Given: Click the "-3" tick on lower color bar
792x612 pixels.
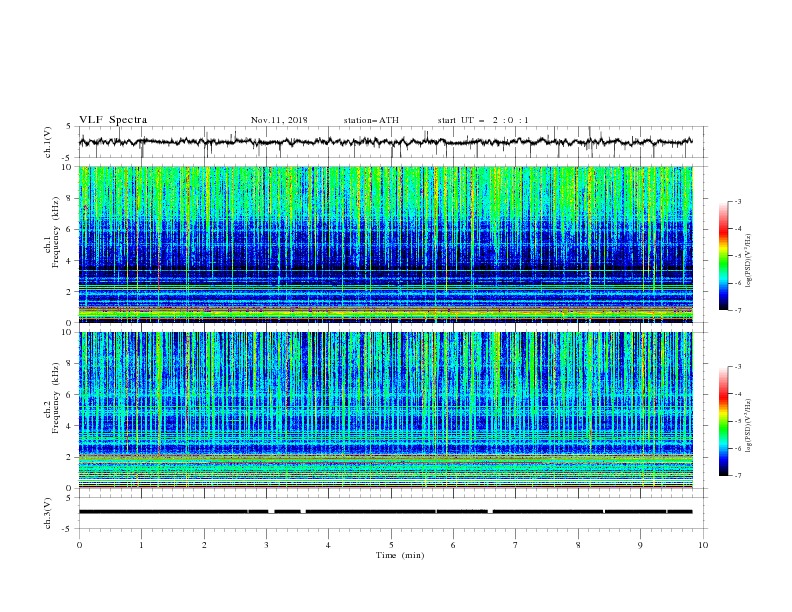Looking at the screenshot, I should [737, 367].
